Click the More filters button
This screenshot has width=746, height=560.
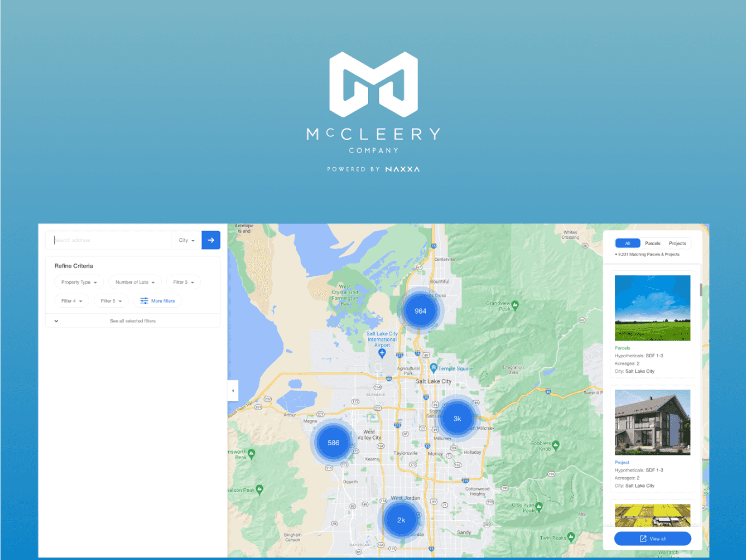click(157, 301)
